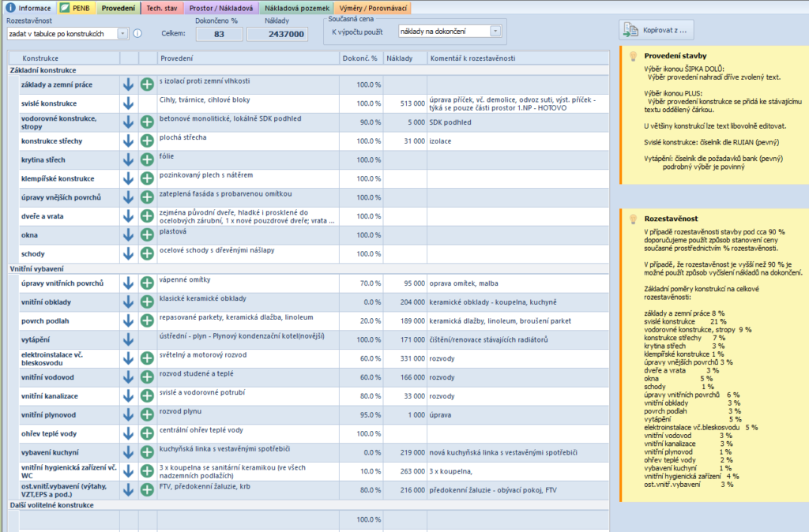The image size is (809, 532).
Task: Click lightbulb icon beside Rozestavěnost note
Action: coord(633,219)
